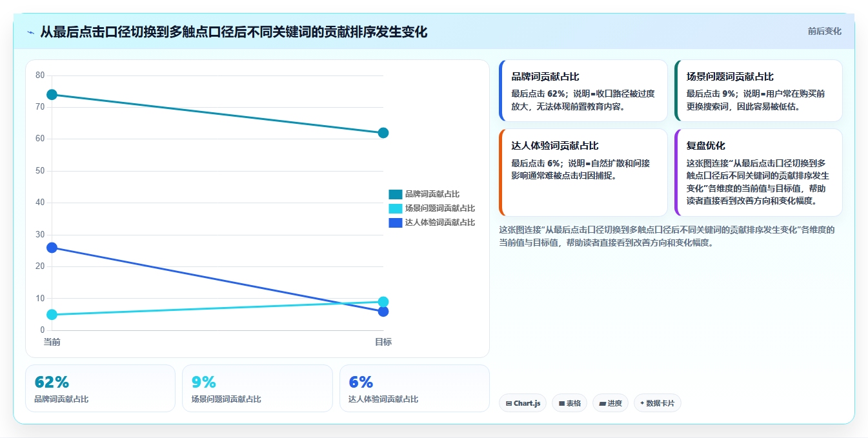The width and height of the screenshot is (868, 438).
Task: Click the summary paragraph below the info cards
Action: (x=667, y=236)
